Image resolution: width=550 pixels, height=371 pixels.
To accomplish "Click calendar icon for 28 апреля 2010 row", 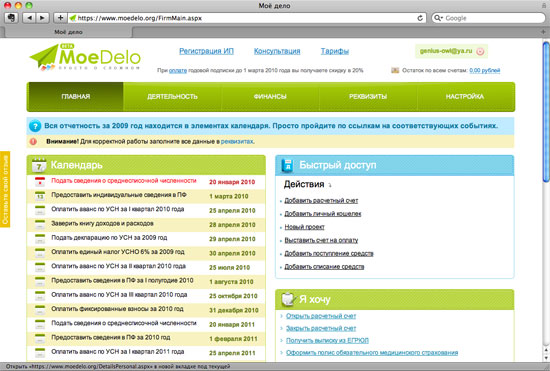I will (40, 224).
